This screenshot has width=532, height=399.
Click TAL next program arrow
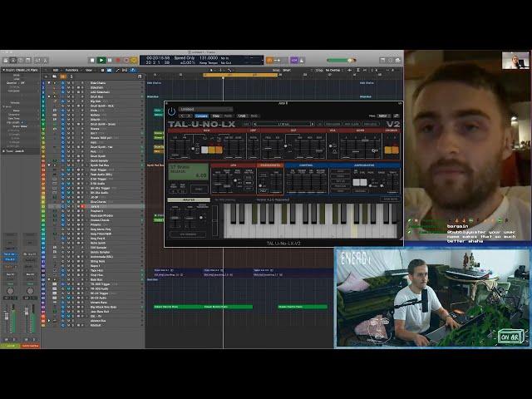(313, 124)
